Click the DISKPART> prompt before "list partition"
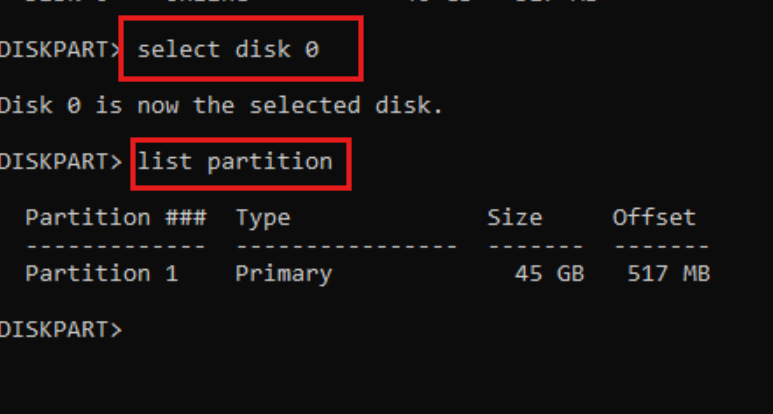This screenshot has width=773, height=414. tap(60, 161)
